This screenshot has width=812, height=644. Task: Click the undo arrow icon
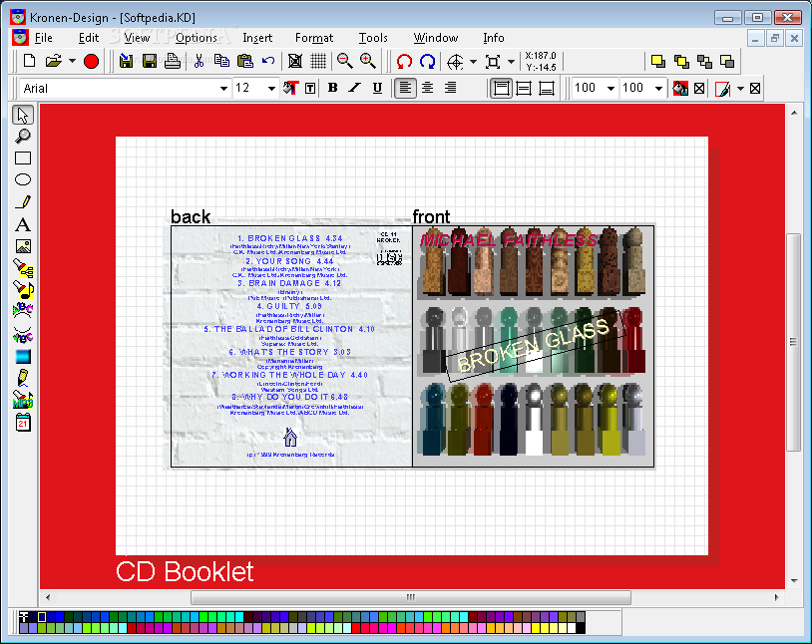coord(267,61)
